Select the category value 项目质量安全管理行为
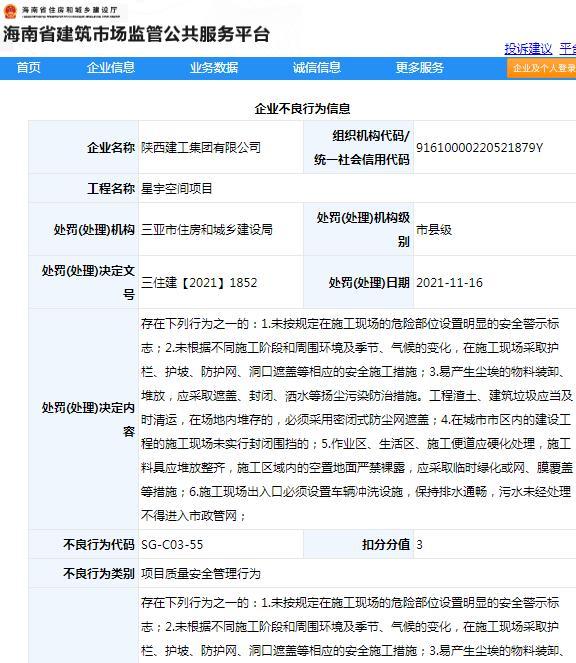This screenshot has height=663, width=576. pyautogui.click(x=201, y=574)
